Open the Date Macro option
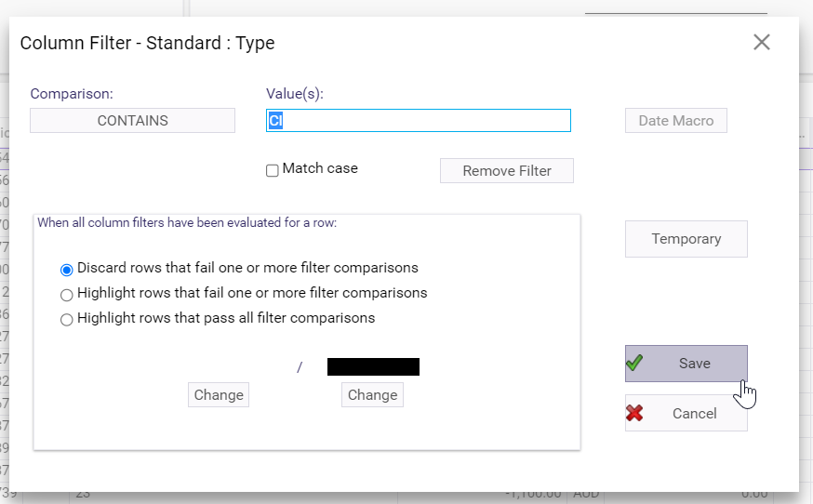Viewport: 813px width, 504px height. click(675, 120)
